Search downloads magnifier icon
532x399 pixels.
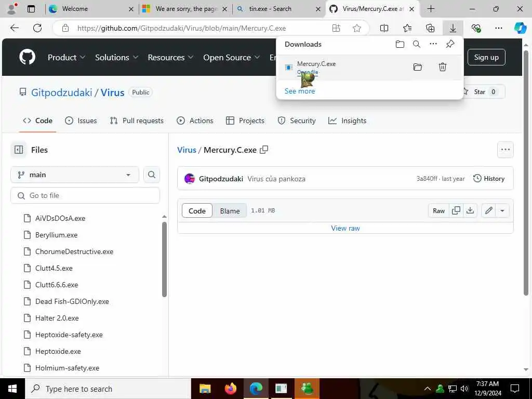[417, 44]
